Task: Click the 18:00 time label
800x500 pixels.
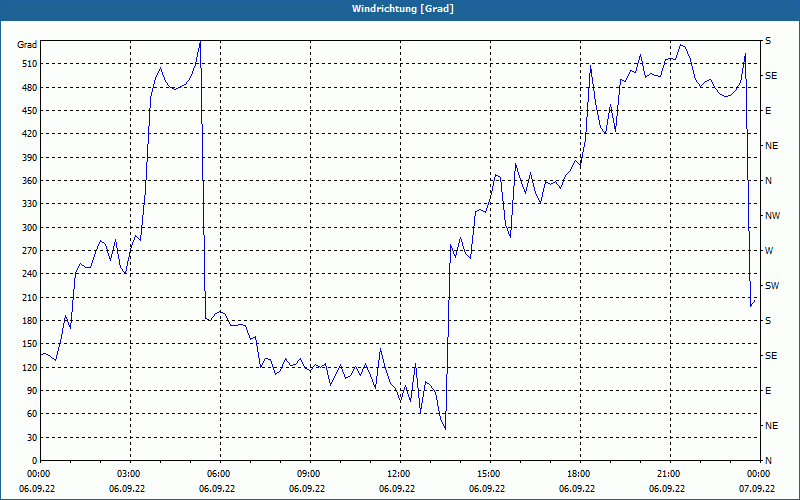Action: tap(580, 474)
